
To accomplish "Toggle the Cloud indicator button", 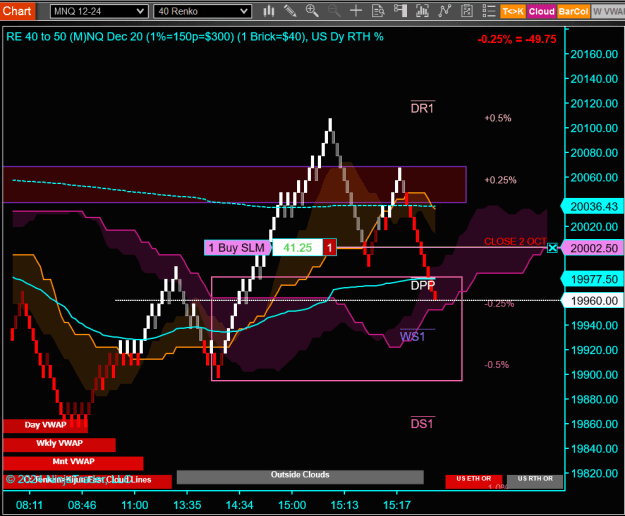I will tap(541, 12).
